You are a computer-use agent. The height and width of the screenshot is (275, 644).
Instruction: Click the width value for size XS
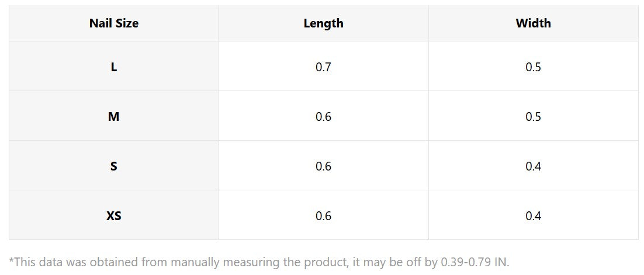533,215
